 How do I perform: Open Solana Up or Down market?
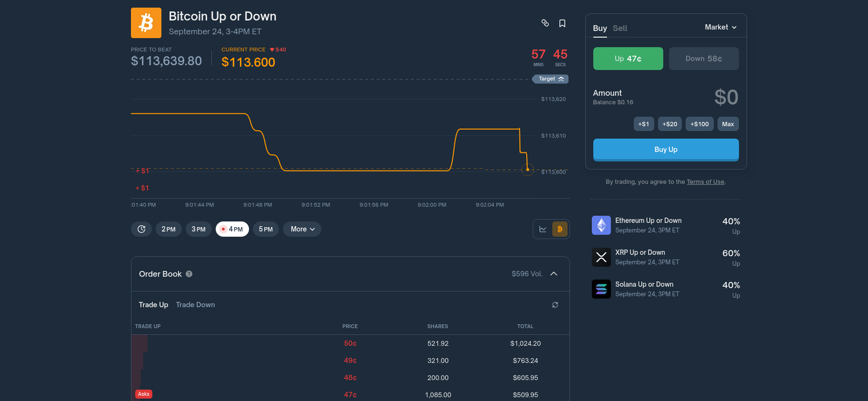[666, 289]
